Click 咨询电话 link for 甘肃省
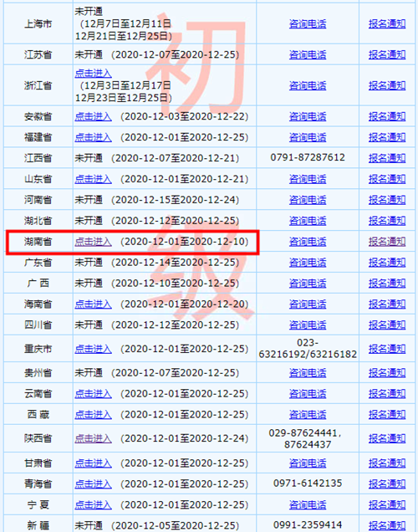418x532 pixels. [308, 463]
